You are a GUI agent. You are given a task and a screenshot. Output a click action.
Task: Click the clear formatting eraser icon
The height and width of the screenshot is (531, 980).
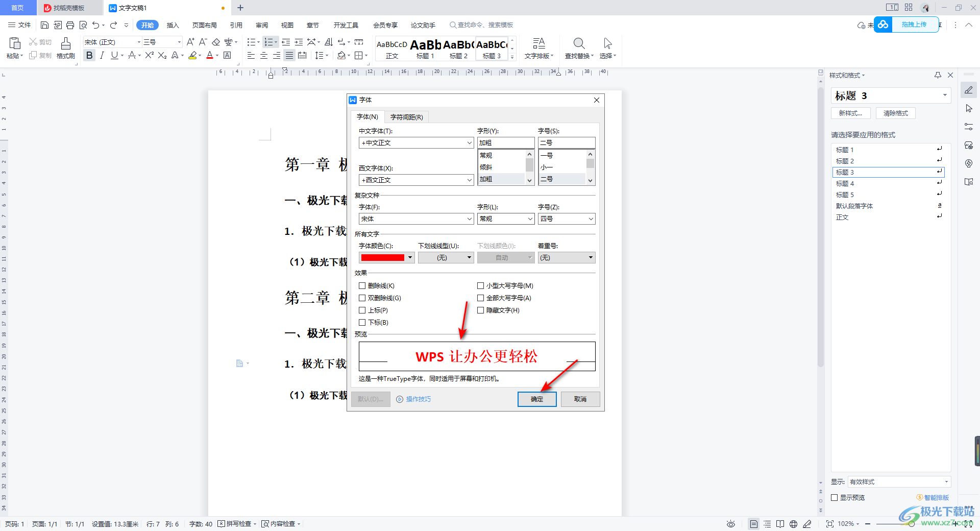pyautogui.click(x=216, y=42)
